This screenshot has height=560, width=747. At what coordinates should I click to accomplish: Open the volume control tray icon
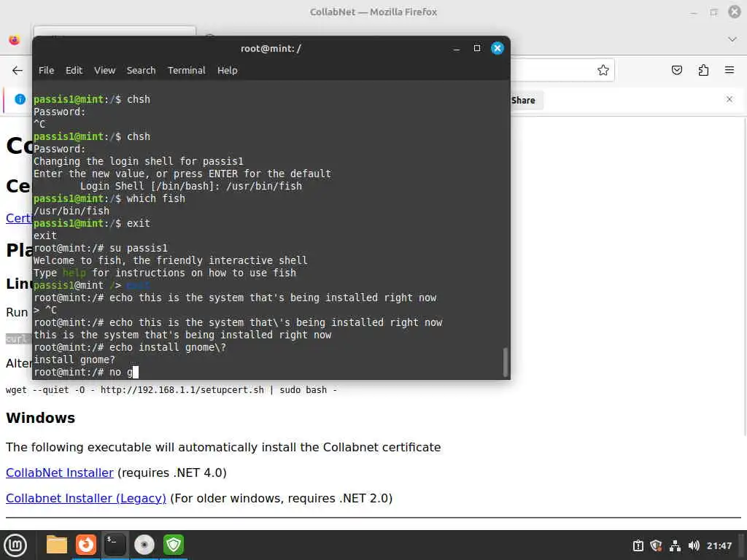tap(694, 545)
